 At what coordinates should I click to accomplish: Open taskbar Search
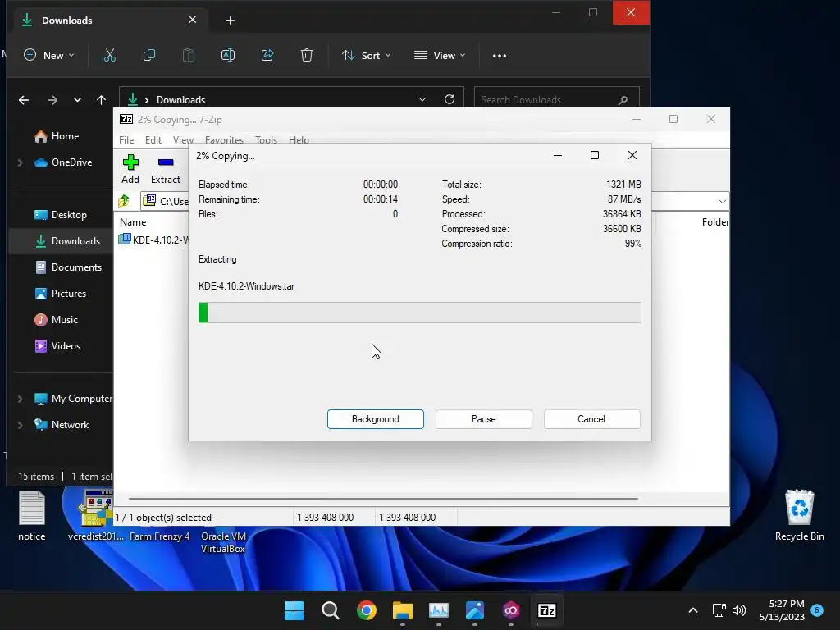tap(330, 610)
